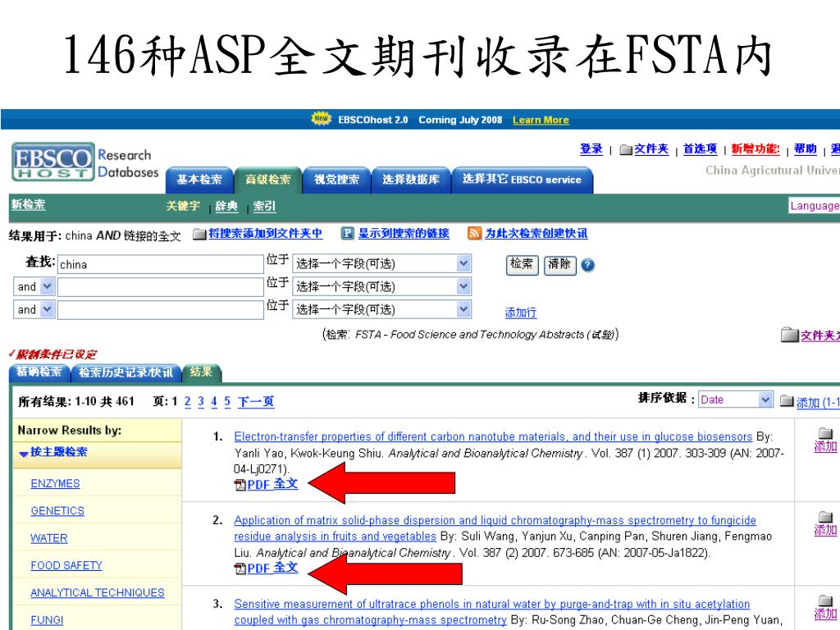Click the EBSCOhost logo
840x630 pixels.
click(x=53, y=162)
